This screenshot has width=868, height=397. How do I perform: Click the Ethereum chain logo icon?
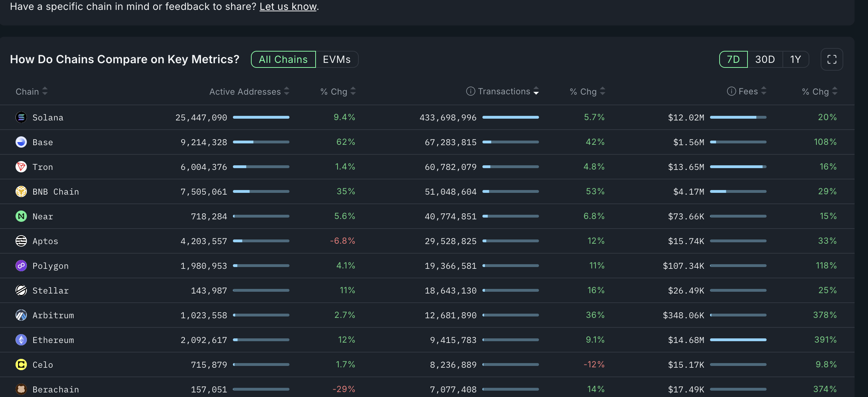(21, 340)
